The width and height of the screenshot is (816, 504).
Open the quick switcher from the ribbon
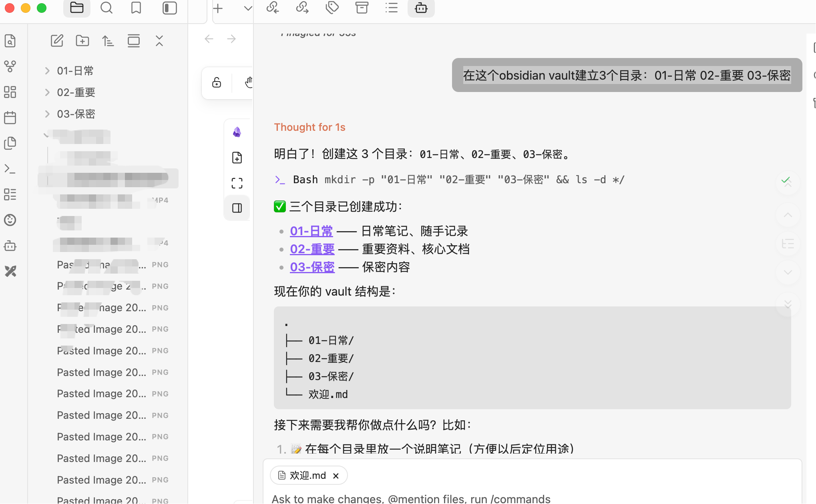[x=10, y=41]
